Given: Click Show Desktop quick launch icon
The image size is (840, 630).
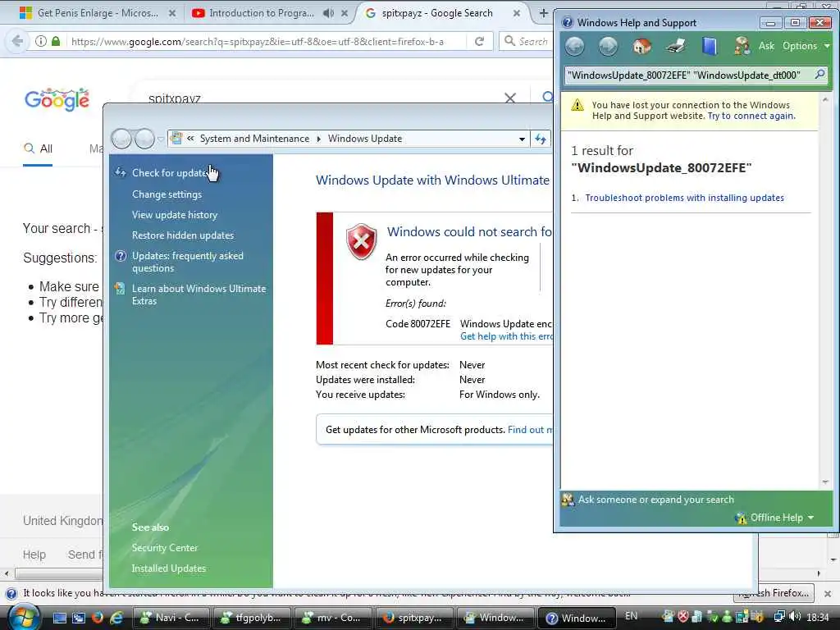Looking at the screenshot, I should [59, 618].
